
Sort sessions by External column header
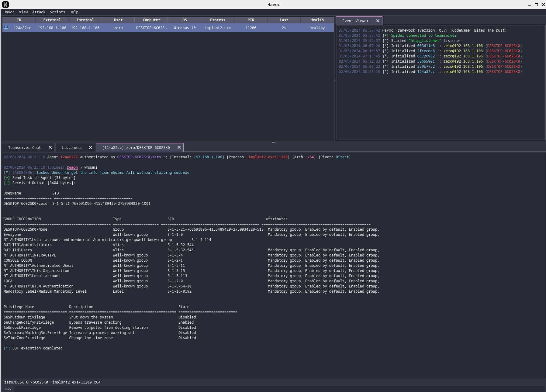click(52, 20)
